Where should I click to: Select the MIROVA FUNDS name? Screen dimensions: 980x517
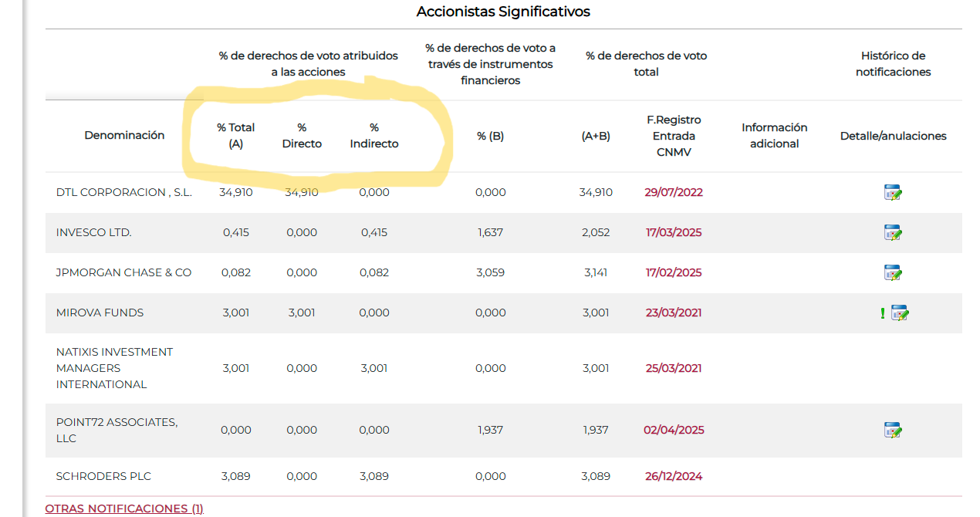point(100,313)
